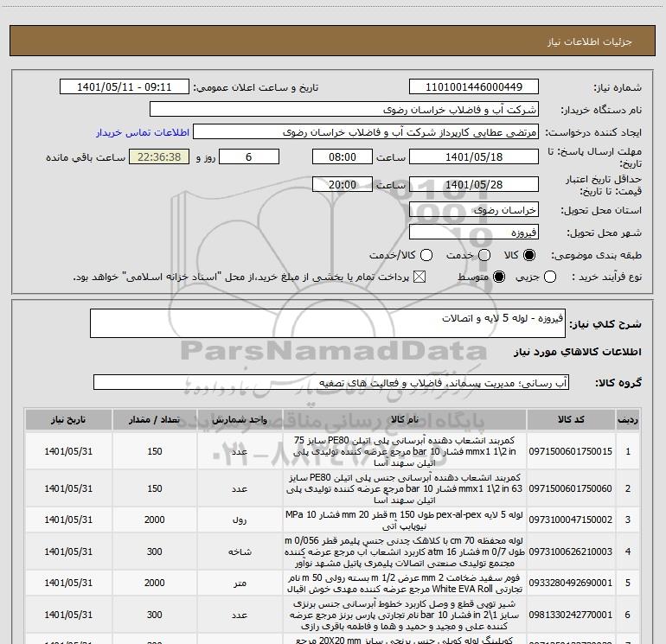Click the واحد شمارش column header

(x=240, y=419)
